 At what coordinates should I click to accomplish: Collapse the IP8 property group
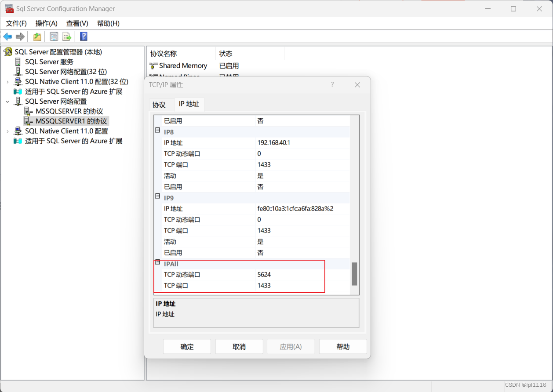coord(157,131)
